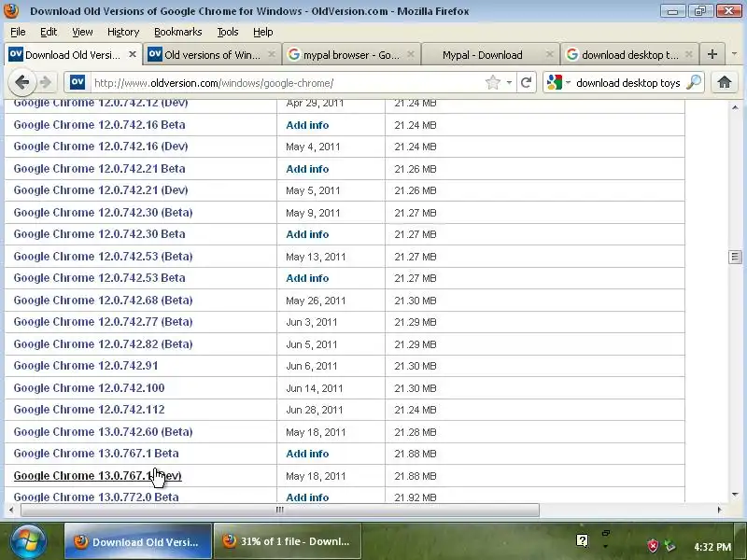747x560 pixels.
Task: Open Google Chrome 12.0.742.112 link
Action: tap(89, 410)
